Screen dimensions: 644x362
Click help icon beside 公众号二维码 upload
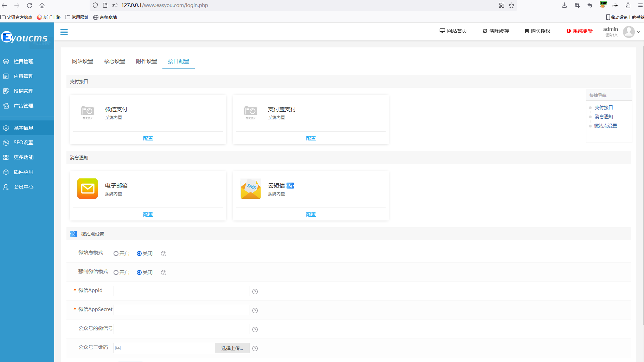pos(255,348)
